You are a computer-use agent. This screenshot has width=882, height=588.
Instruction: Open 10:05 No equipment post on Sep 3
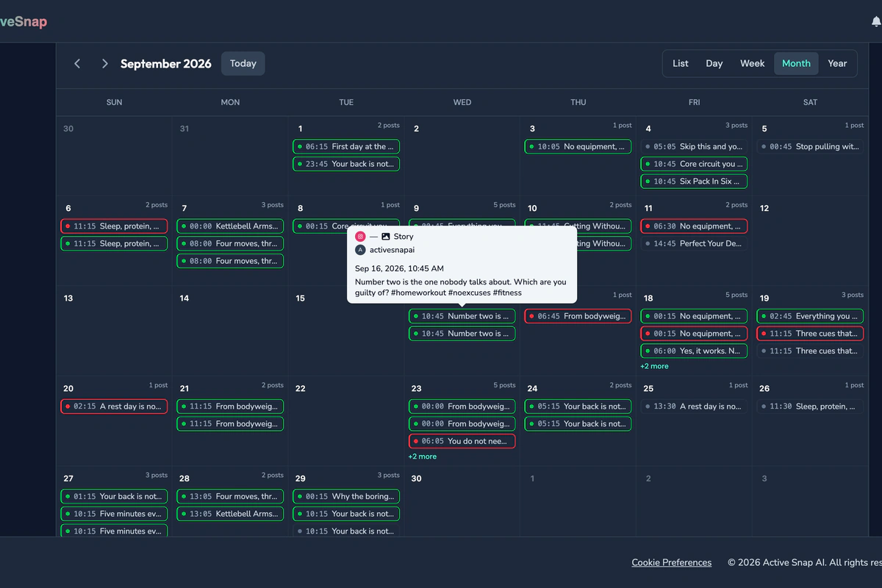[578, 147]
